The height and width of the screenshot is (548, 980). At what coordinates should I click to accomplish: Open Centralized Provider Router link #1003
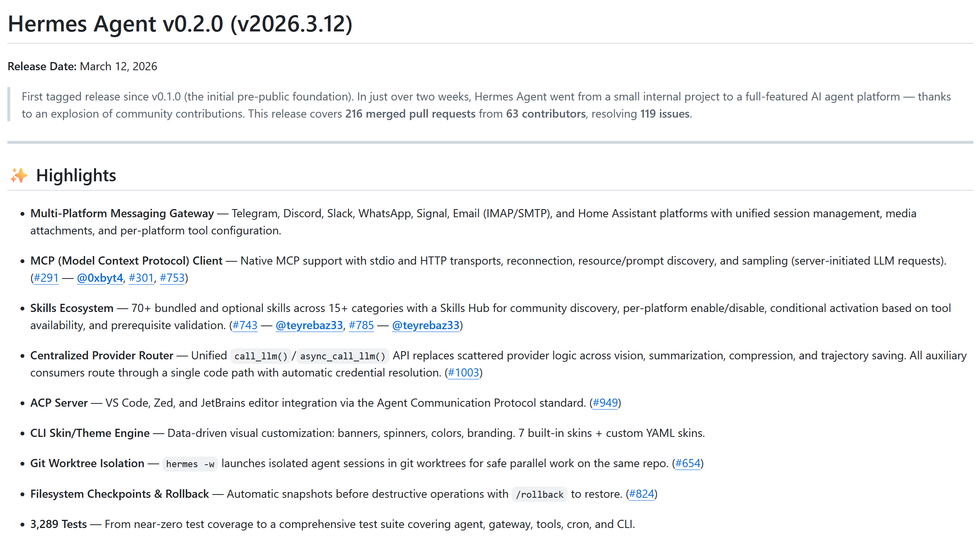[463, 373]
